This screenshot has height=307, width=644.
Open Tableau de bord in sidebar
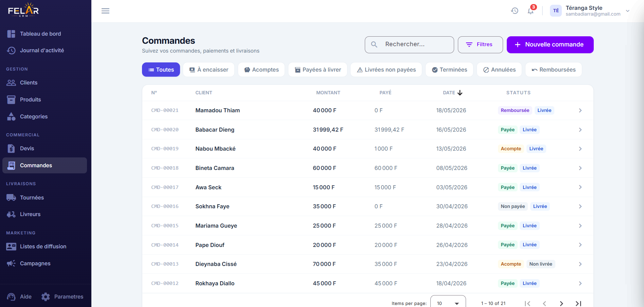coord(40,34)
